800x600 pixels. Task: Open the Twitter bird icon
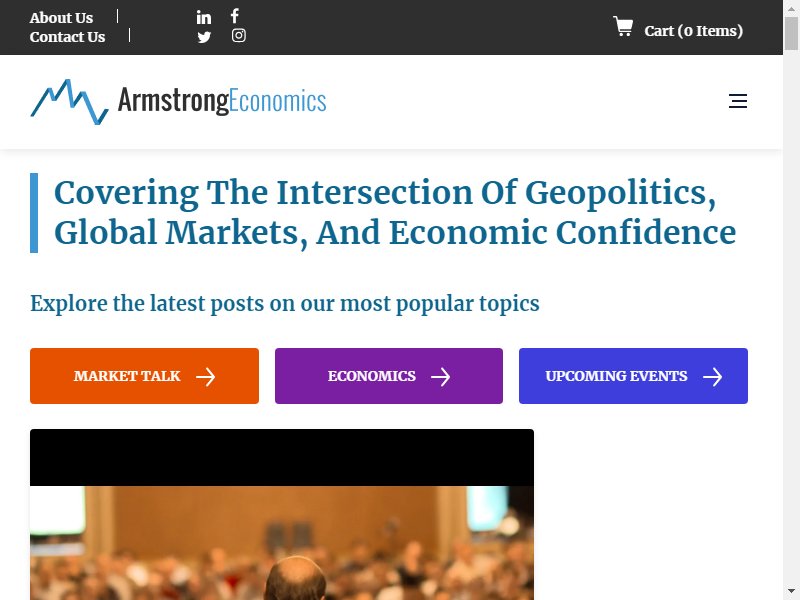(204, 37)
